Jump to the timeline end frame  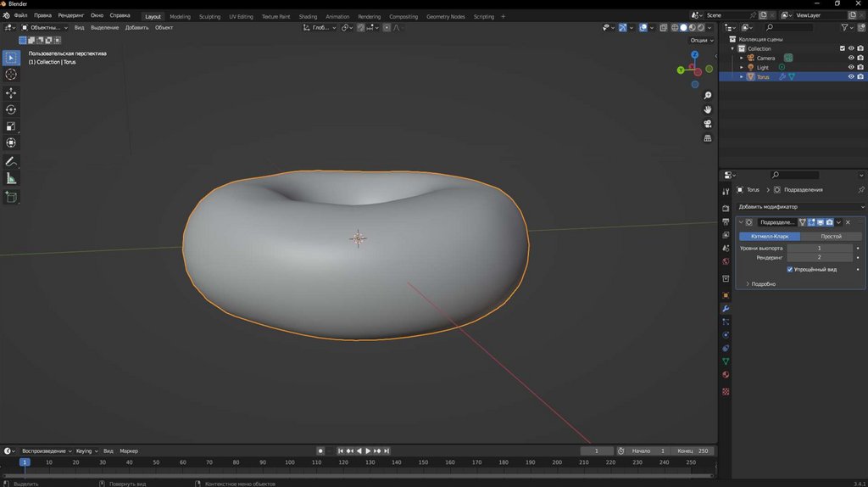[x=387, y=451]
